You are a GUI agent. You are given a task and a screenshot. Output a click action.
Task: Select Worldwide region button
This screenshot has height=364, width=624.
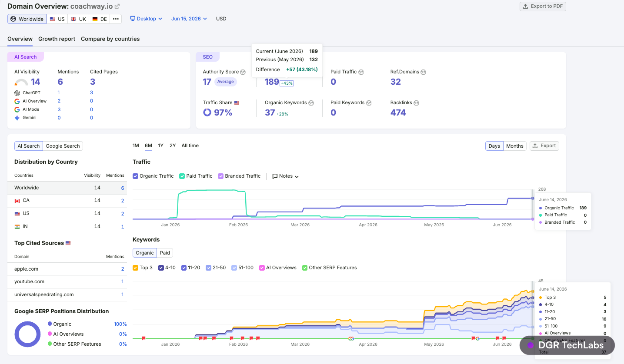pyautogui.click(x=27, y=19)
